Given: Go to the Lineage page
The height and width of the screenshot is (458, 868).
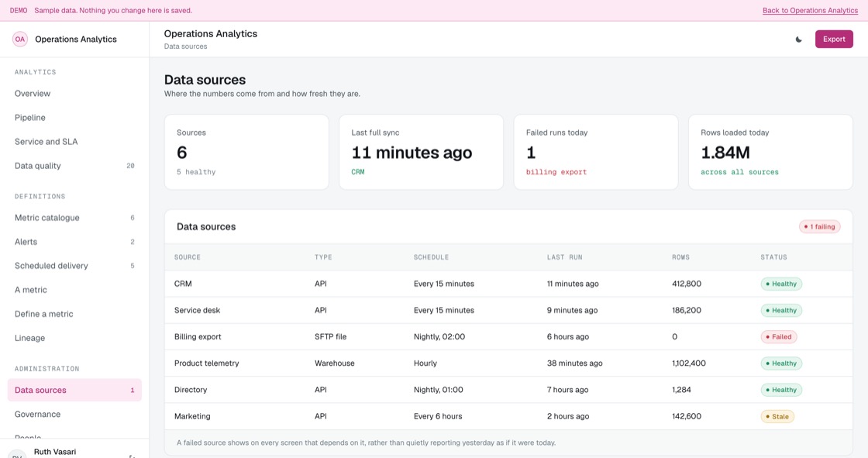Looking at the screenshot, I should tap(74, 338).
